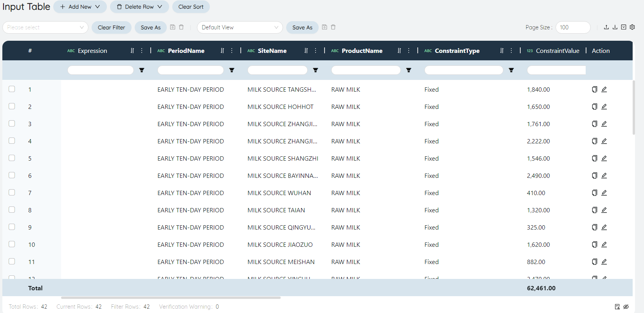The height and width of the screenshot is (313, 644).
Task: Click the download icon near Page Size
Action: tap(615, 27)
